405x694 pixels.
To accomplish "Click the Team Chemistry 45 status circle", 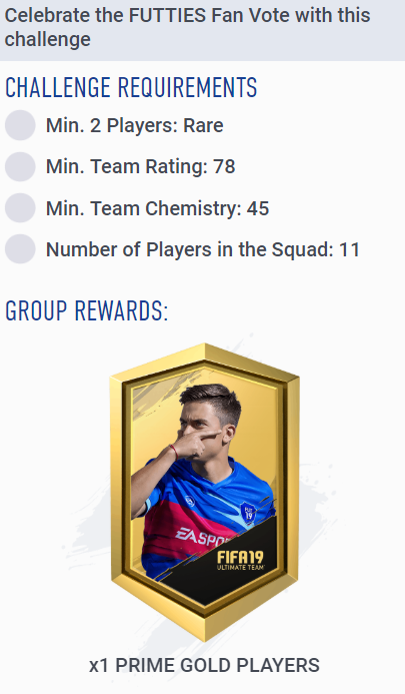I will pos(20,208).
